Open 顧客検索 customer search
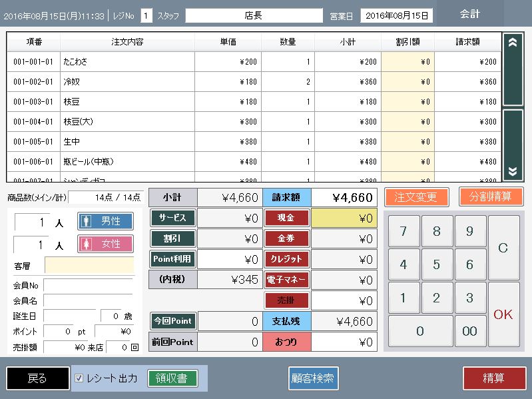 [313, 378]
